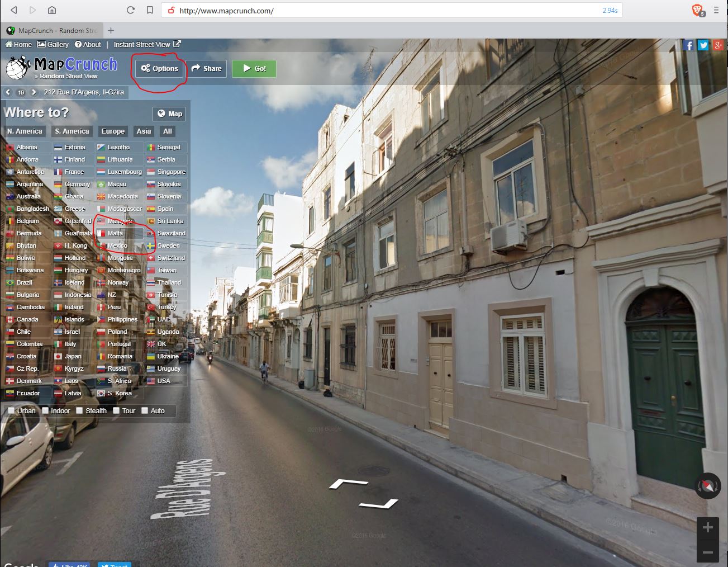Image resolution: width=728 pixels, height=567 pixels.
Task: Go to next street view location
Action: (x=34, y=92)
